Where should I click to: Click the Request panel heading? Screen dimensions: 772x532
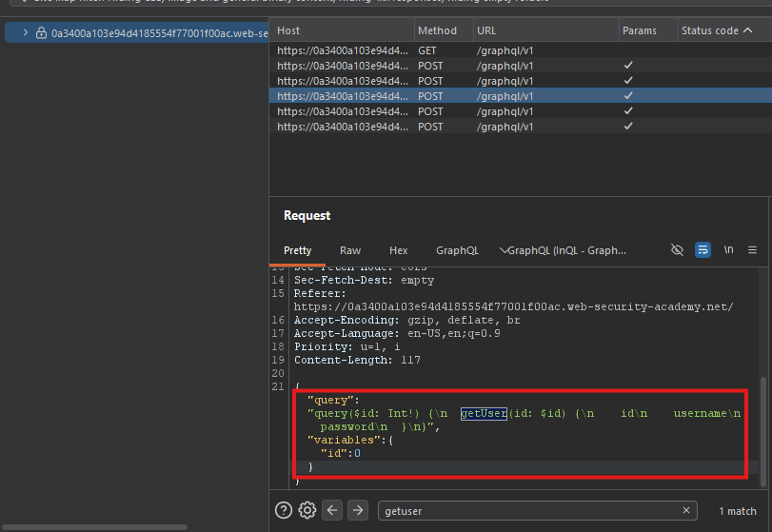[307, 215]
